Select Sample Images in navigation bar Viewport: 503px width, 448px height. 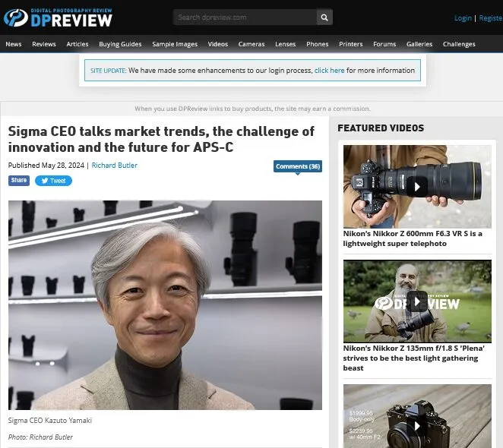[175, 44]
